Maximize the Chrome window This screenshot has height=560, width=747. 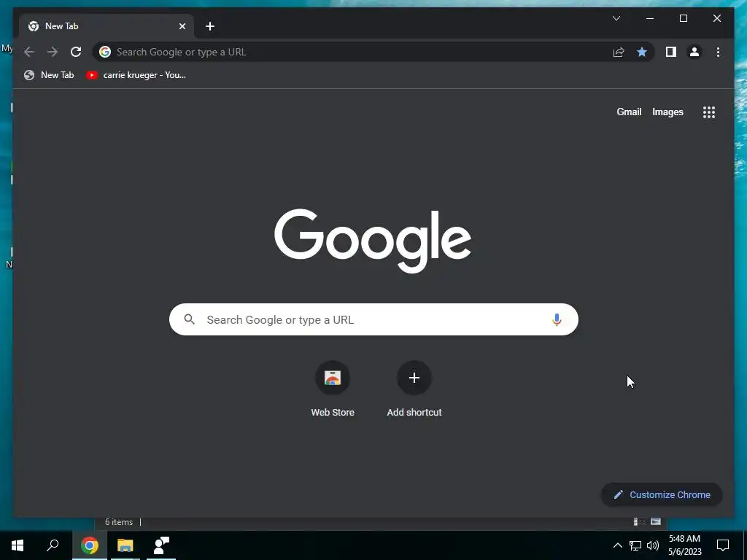pos(683,18)
